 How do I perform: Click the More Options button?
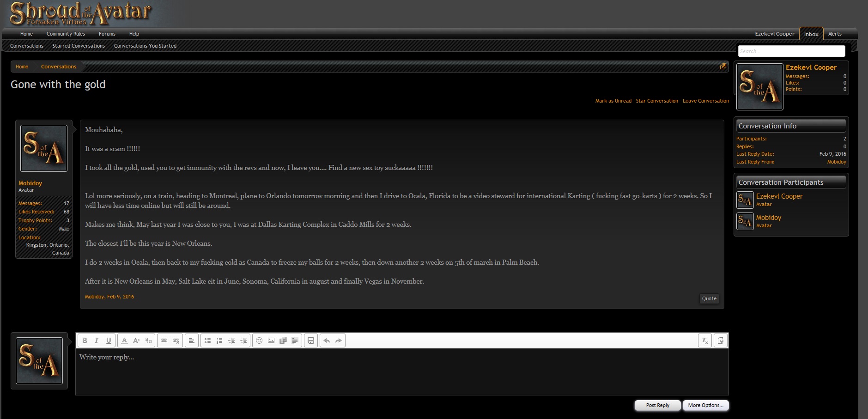705,405
